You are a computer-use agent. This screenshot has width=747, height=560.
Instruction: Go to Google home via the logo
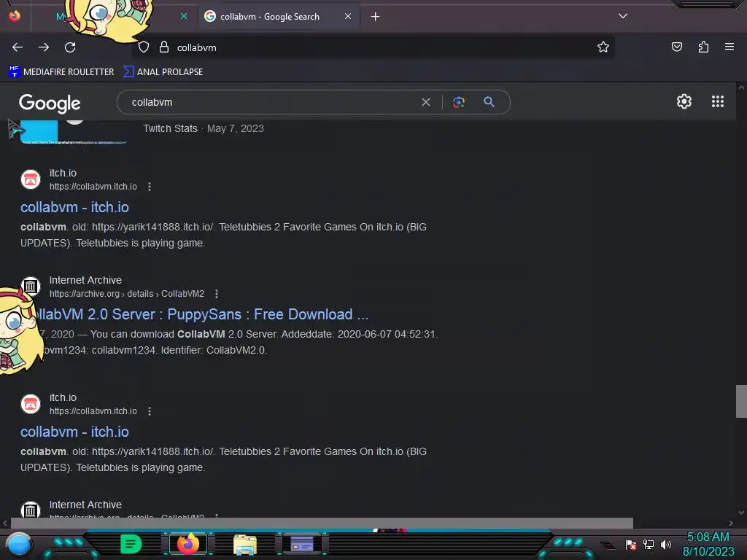click(50, 103)
